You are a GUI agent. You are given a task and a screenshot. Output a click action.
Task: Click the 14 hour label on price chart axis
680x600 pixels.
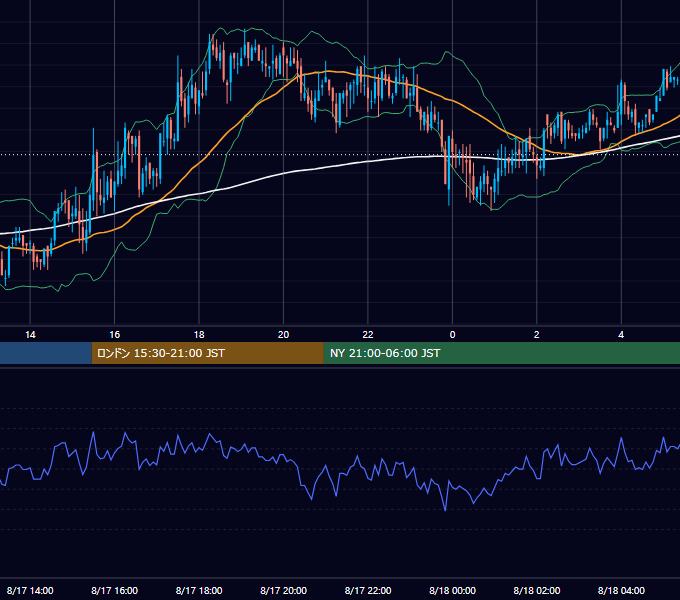coord(30,335)
